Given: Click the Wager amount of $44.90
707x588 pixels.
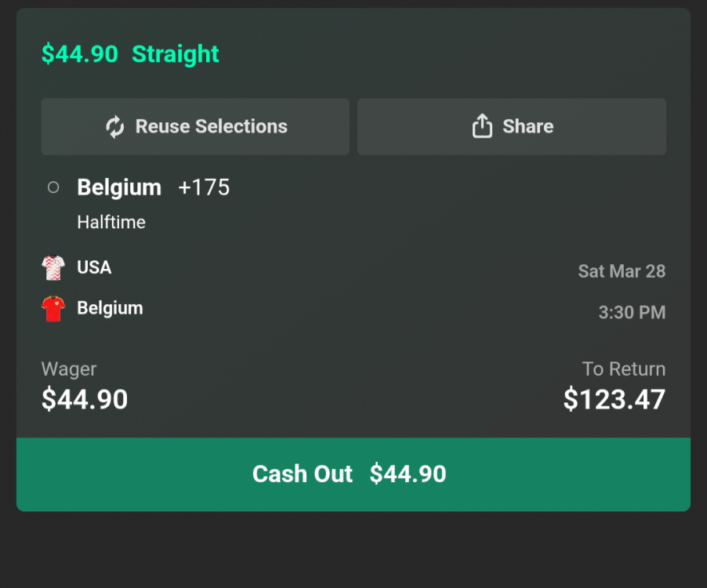Looking at the screenshot, I should click(84, 399).
